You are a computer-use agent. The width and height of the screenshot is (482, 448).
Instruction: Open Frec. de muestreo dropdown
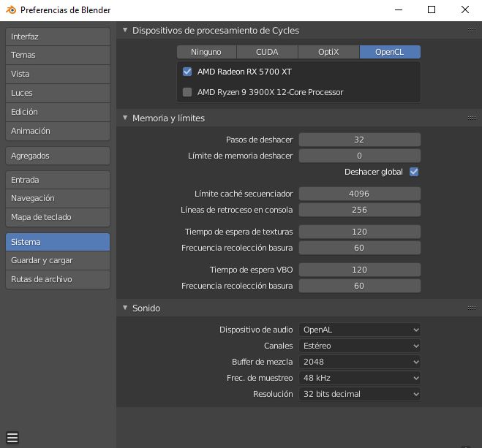tap(360, 378)
